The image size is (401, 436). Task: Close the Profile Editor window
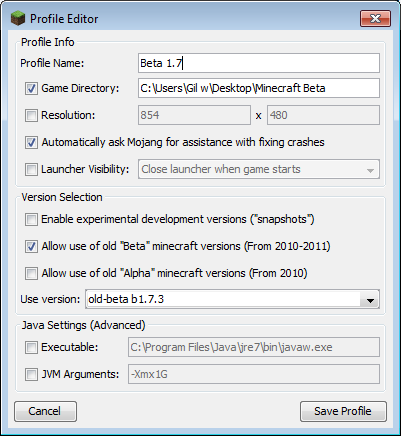click(375, 18)
